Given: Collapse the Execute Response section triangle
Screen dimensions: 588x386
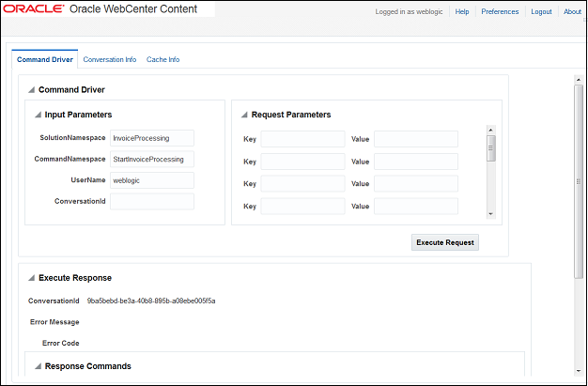Looking at the screenshot, I should [32, 278].
